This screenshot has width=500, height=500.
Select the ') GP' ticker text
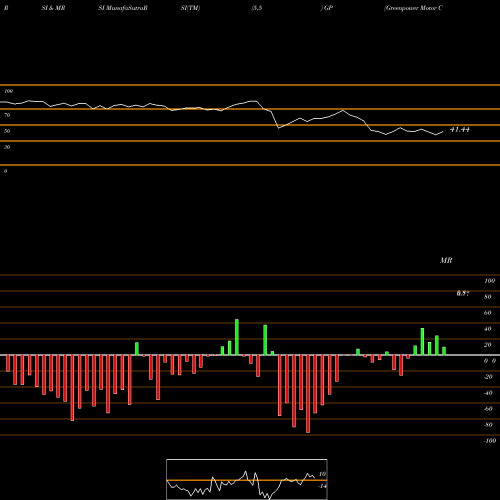click(x=327, y=8)
